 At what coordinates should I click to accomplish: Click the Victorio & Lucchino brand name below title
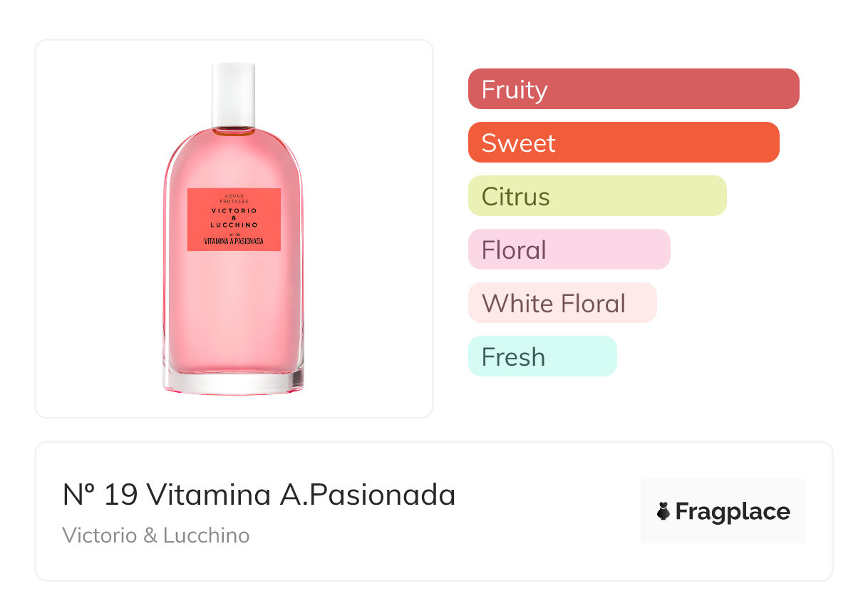(x=156, y=535)
